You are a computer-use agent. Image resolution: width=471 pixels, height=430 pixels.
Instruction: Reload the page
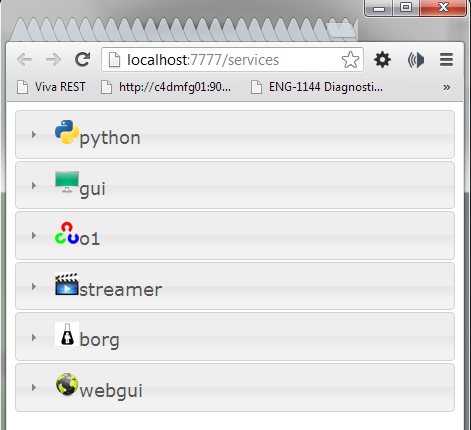point(82,60)
